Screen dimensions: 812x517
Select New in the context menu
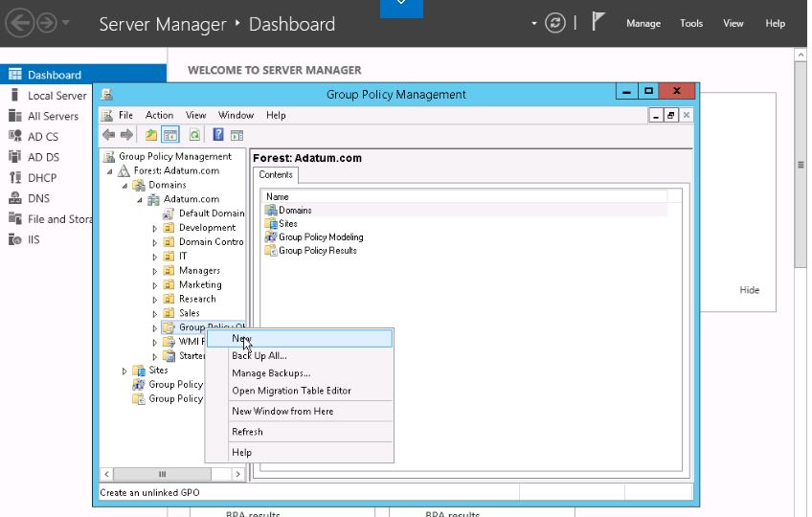[300, 338]
